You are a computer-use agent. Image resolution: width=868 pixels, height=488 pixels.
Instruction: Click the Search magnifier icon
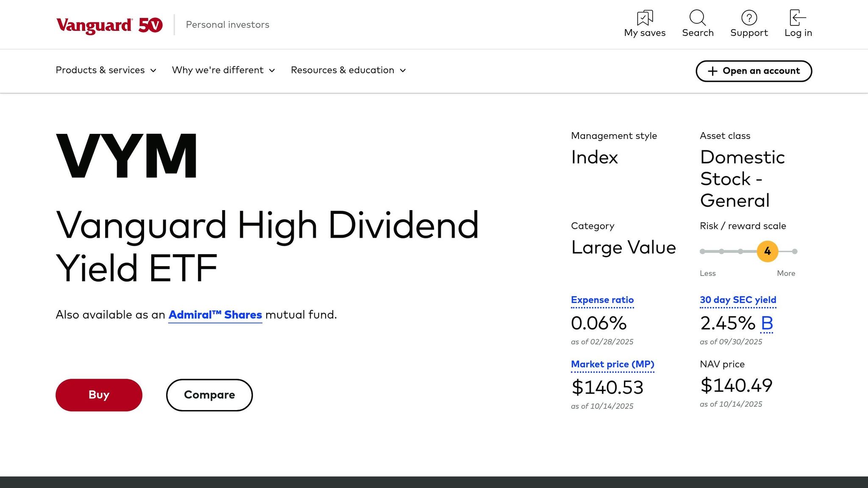pyautogui.click(x=698, y=18)
